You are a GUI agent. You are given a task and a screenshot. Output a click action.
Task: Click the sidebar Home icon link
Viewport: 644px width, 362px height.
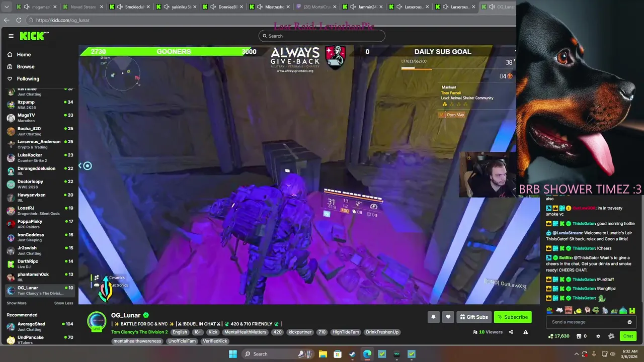click(10, 54)
